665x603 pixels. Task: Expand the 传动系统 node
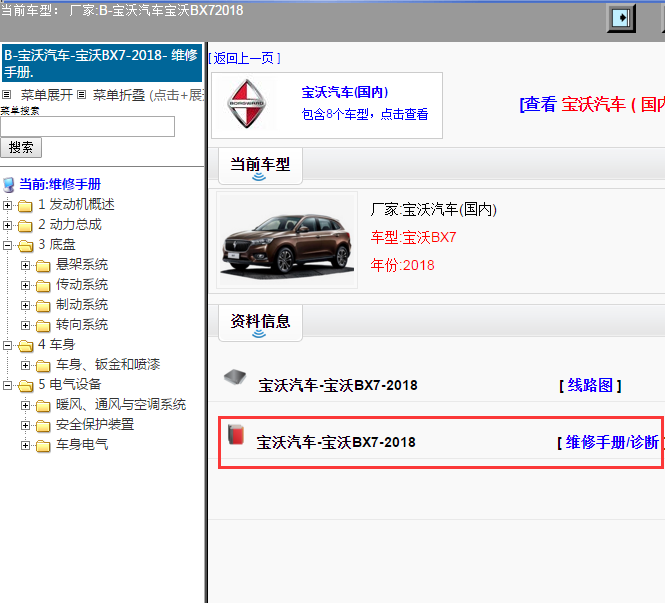coord(25,285)
